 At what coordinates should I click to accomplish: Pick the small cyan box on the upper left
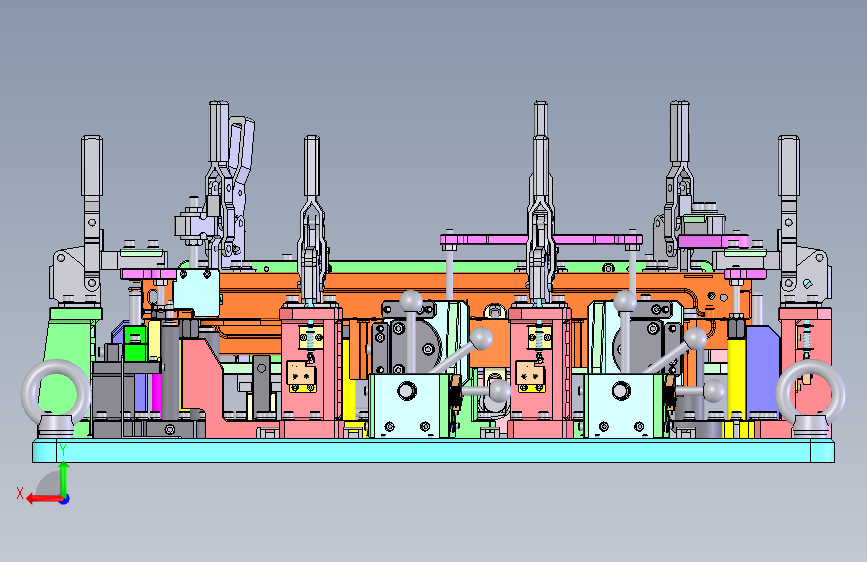pos(196,292)
